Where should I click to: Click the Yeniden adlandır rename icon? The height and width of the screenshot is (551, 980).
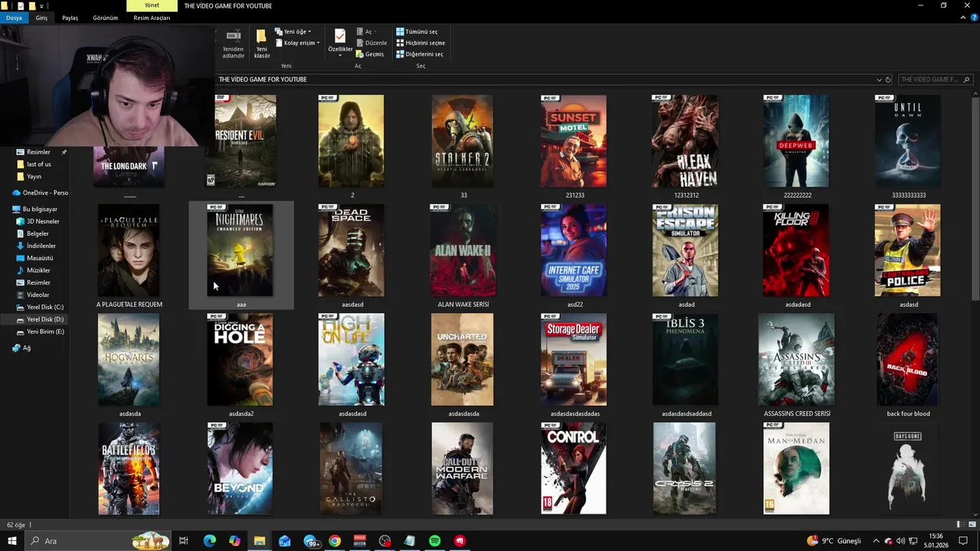tap(234, 36)
